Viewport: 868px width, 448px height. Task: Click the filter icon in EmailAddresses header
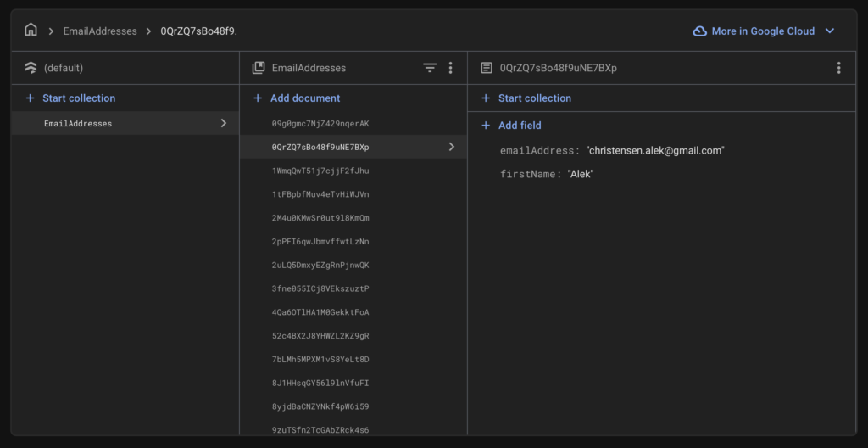[x=430, y=68]
